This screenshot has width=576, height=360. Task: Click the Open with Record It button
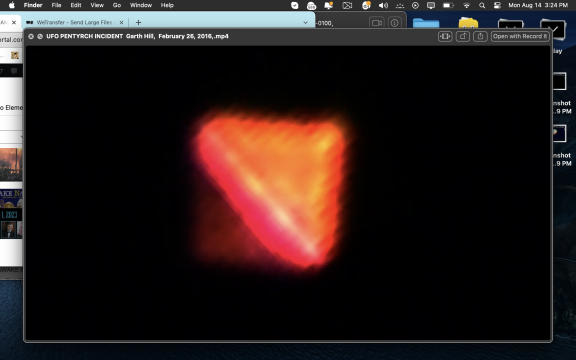520,36
